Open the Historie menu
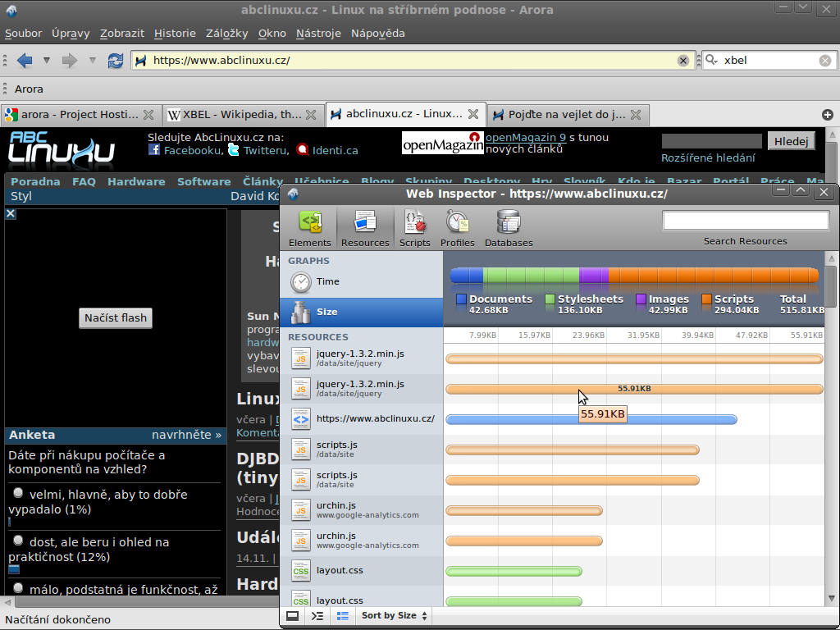 (176, 33)
